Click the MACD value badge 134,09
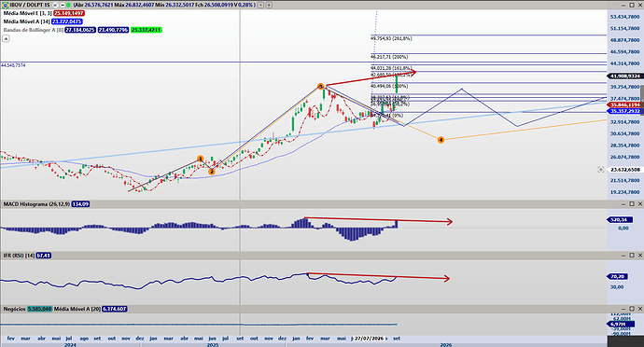The height and width of the screenshot is (347, 644). (x=81, y=204)
